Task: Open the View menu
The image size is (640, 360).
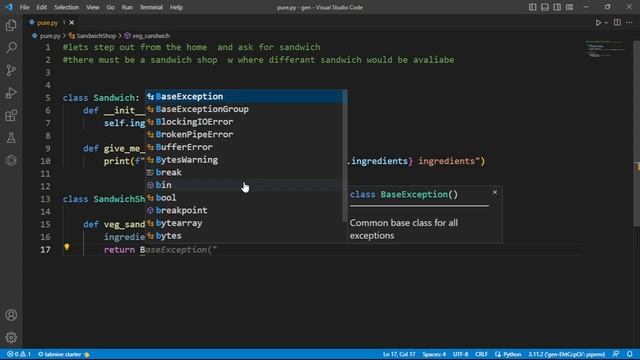Action: pyautogui.click(x=93, y=7)
